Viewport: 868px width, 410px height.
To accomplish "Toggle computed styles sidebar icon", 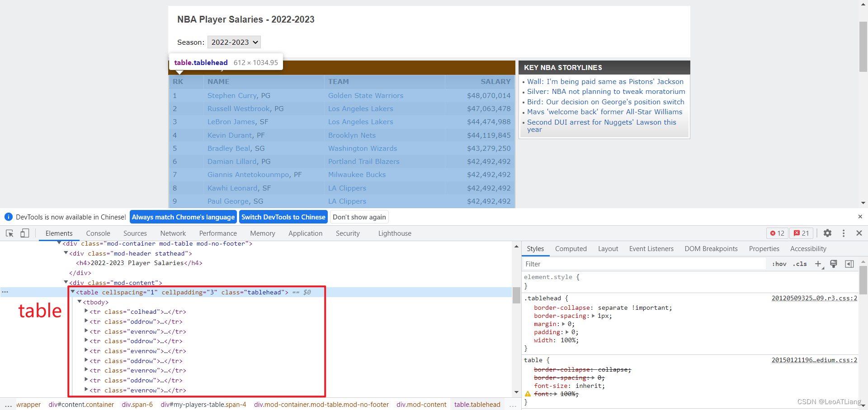I will coord(849,264).
